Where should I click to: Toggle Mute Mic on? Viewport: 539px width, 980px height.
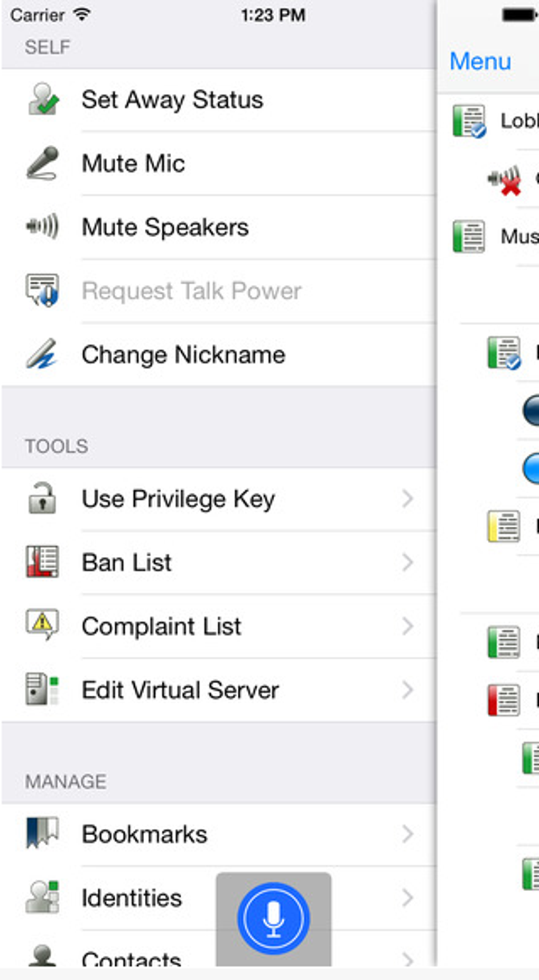point(219,163)
